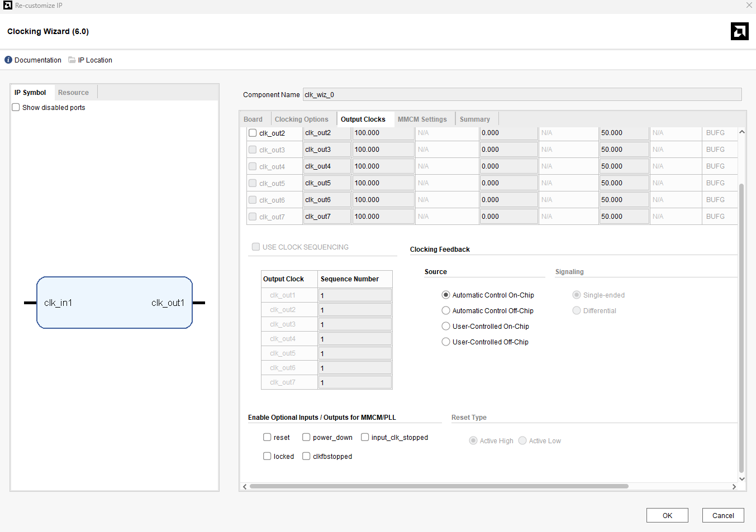This screenshot has height=532, width=756.
Task: Toggle Show disabled ports checkbox
Action: tap(16, 108)
